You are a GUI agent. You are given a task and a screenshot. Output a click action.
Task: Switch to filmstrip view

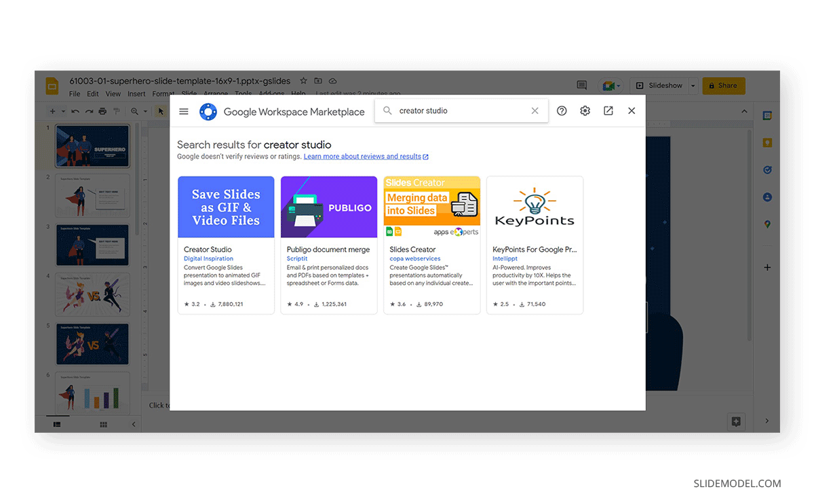coord(57,425)
